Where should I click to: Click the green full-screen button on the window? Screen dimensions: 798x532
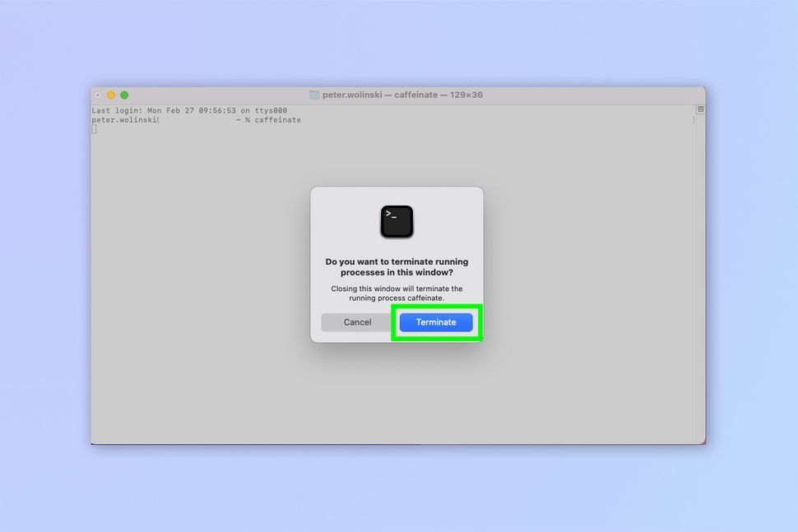(x=123, y=95)
